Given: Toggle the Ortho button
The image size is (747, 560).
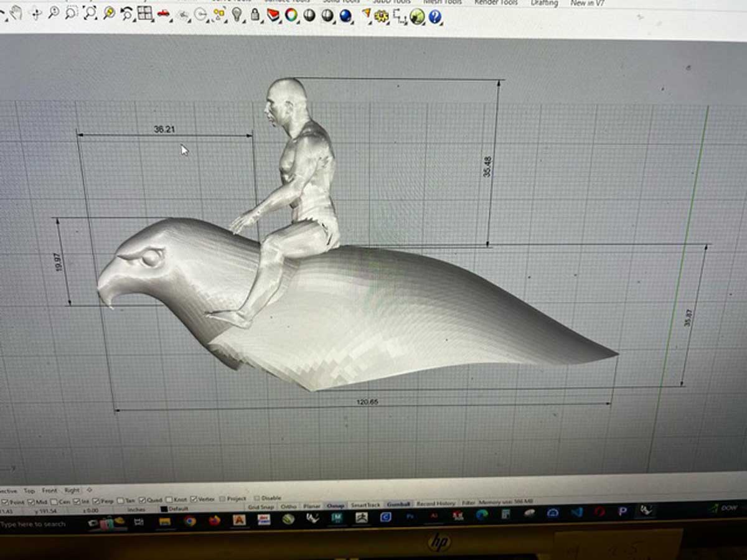Looking at the screenshot, I should [288, 506].
